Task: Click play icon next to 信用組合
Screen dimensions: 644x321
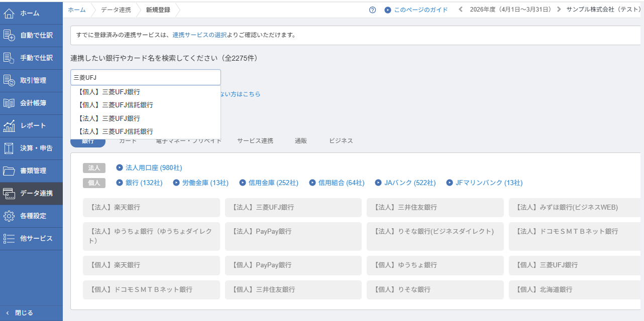Action: click(x=312, y=183)
